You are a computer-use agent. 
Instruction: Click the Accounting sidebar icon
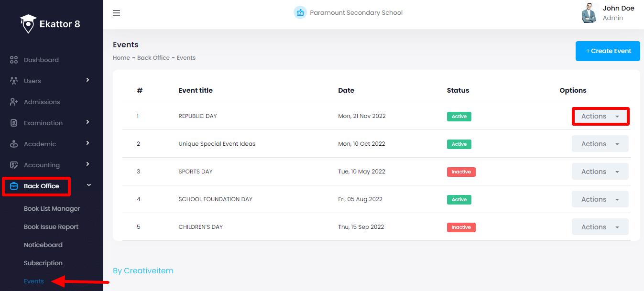tap(14, 165)
